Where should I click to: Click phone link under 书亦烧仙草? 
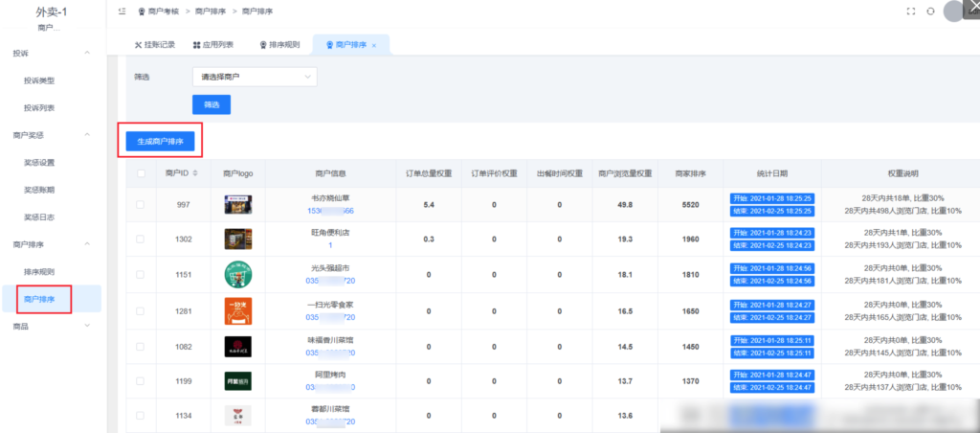coord(330,211)
